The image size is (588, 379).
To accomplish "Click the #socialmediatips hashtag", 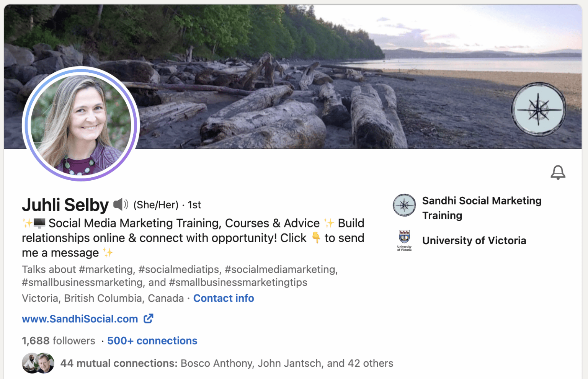I will pyautogui.click(x=179, y=270).
